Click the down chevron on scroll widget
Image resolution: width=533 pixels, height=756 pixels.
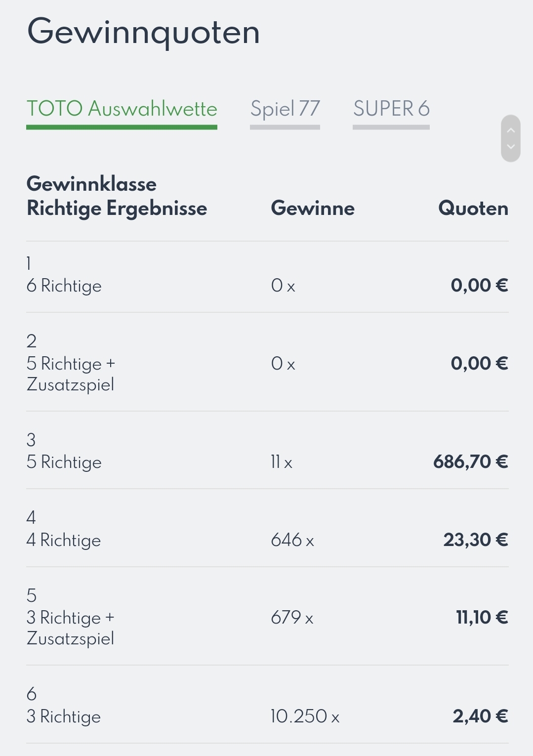(x=511, y=147)
